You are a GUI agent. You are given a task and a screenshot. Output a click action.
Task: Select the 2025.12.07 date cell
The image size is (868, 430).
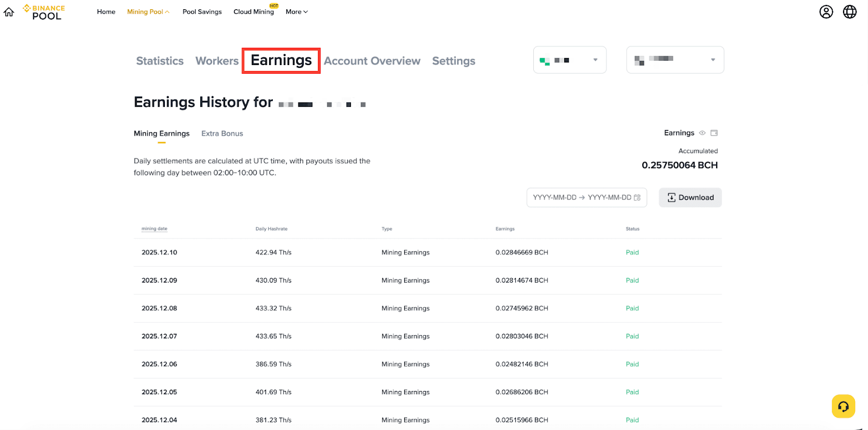(x=159, y=336)
